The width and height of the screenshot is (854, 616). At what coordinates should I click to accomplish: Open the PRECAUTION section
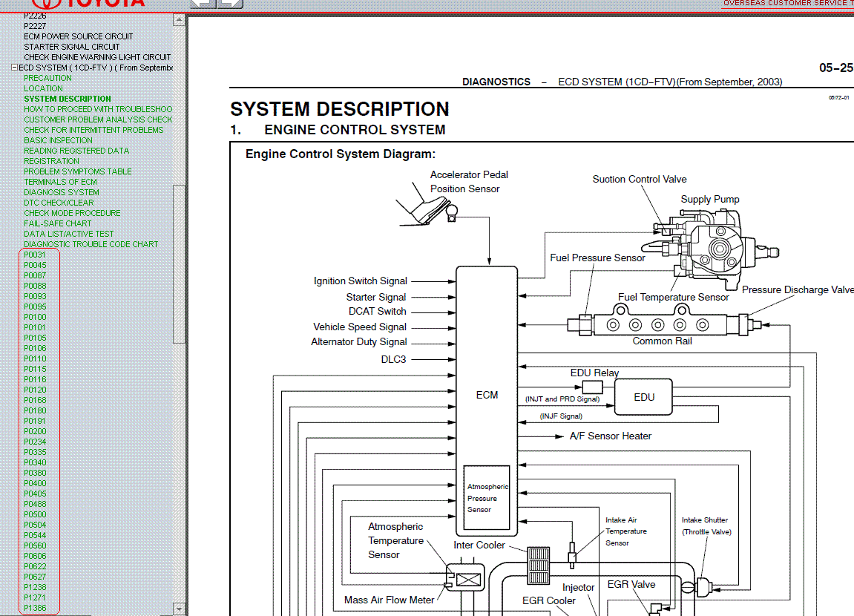pos(47,78)
